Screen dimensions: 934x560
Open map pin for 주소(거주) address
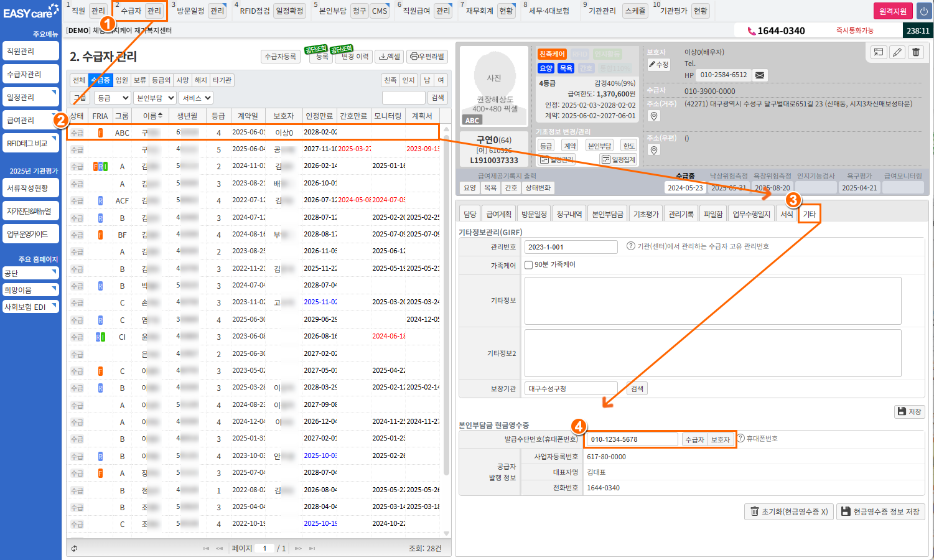[x=653, y=116]
